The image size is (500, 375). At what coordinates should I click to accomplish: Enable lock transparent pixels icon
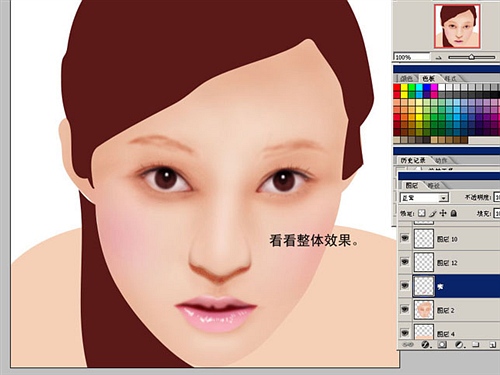(x=422, y=213)
